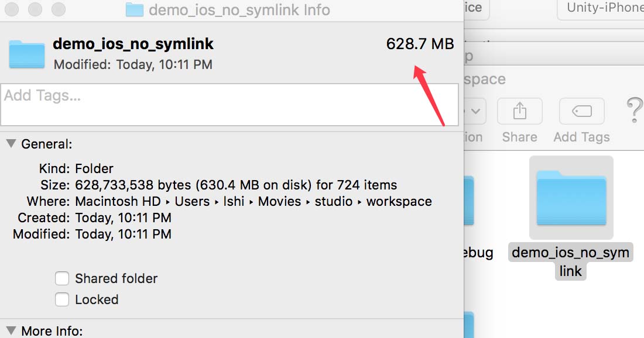Click the Add Tags toolbar tag icon
644x338 pixels.
pos(581,111)
